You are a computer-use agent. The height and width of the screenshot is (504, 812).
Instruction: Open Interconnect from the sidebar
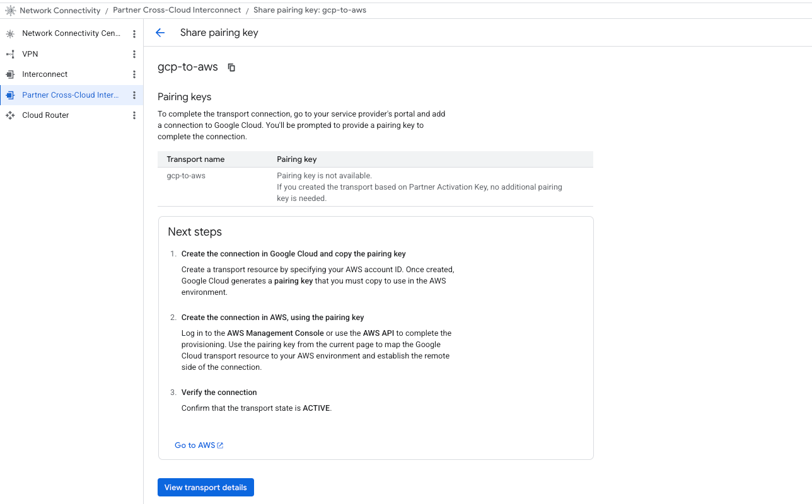point(45,74)
